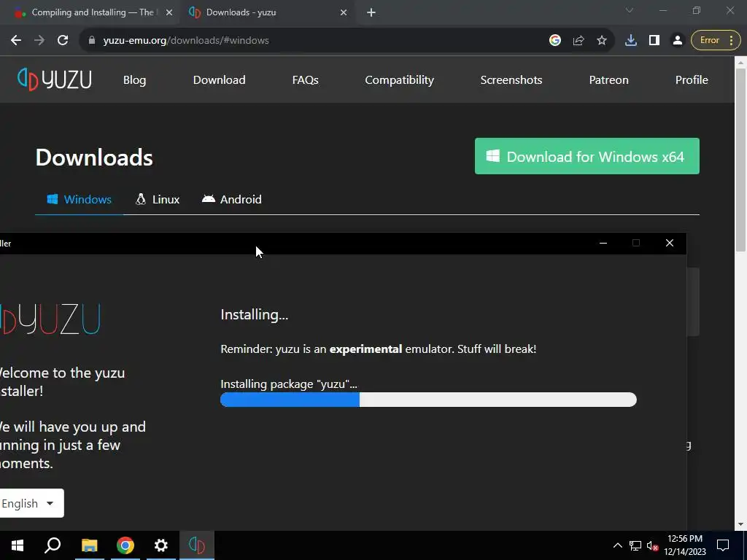View the Screenshots page

pyautogui.click(x=511, y=80)
